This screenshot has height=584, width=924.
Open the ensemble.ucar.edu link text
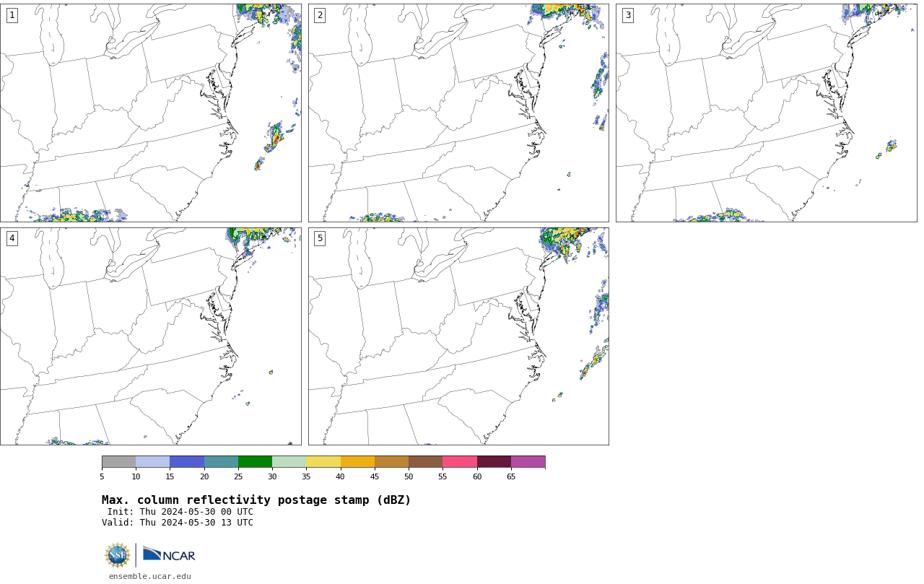point(150,576)
